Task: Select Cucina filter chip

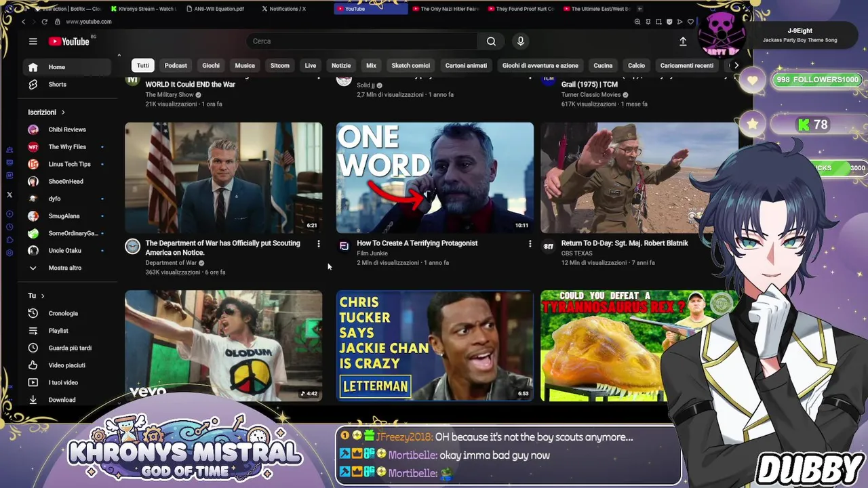Action: [603, 66]
